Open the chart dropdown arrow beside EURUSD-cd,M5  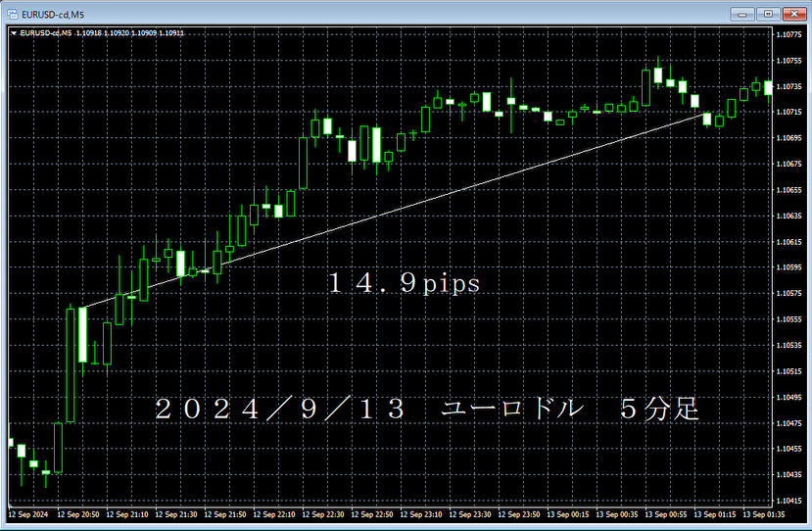pyautogui.click(x=14, y=33)
